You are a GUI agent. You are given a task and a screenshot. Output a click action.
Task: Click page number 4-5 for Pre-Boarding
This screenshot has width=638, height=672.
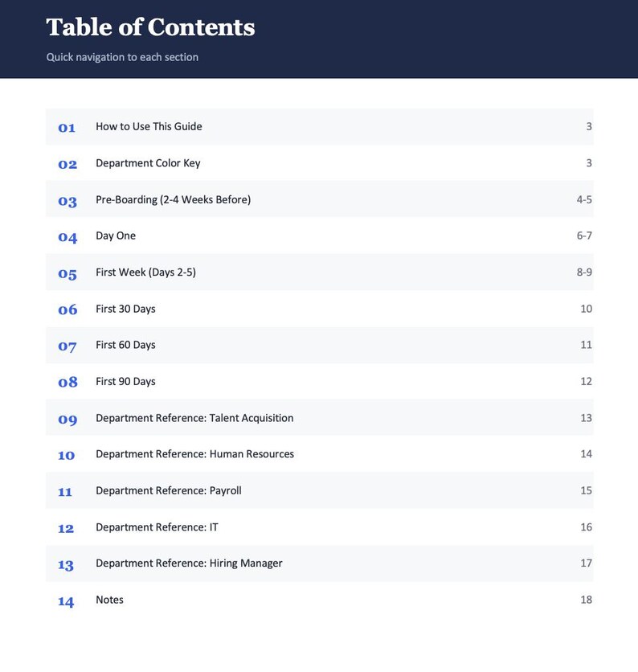tap(584, 199)
